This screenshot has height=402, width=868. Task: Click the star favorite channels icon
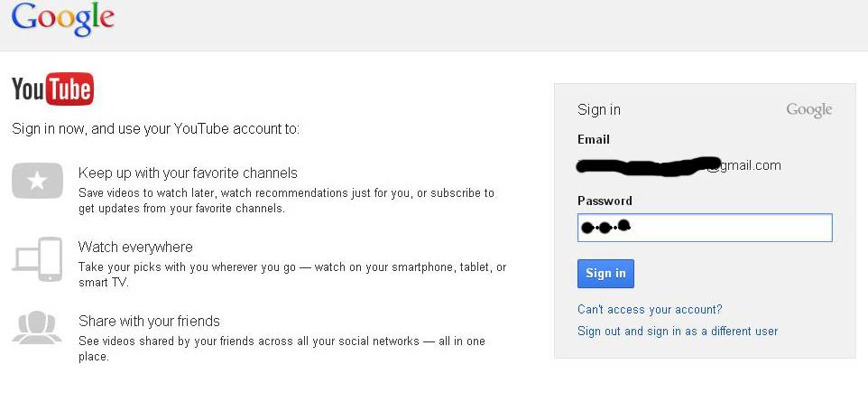pyautogui.click(x=37, y=181)
